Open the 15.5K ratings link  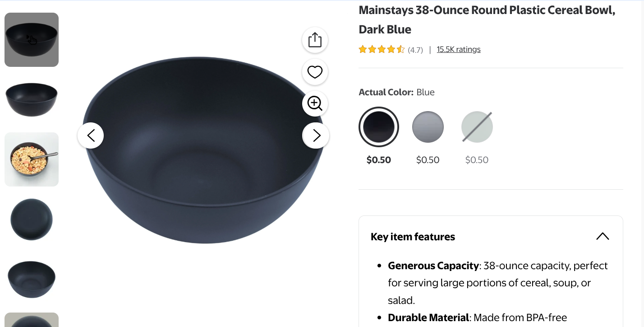click(458, 50)
